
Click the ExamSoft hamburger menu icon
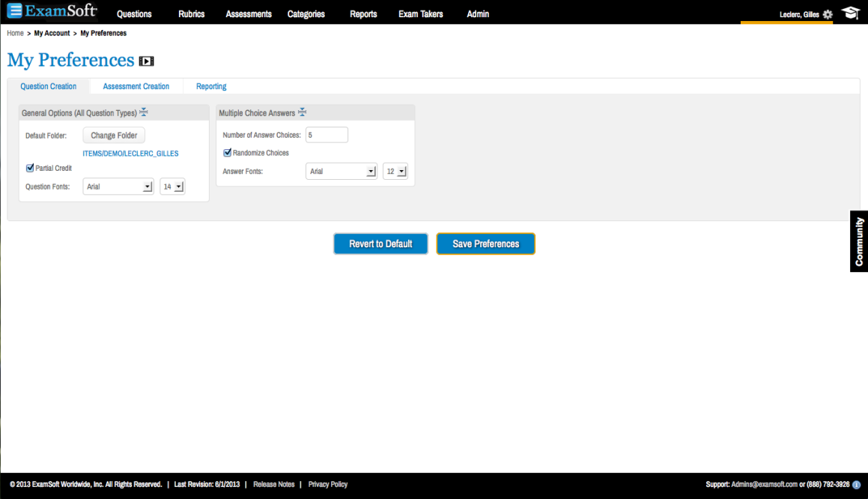[15, 11]
